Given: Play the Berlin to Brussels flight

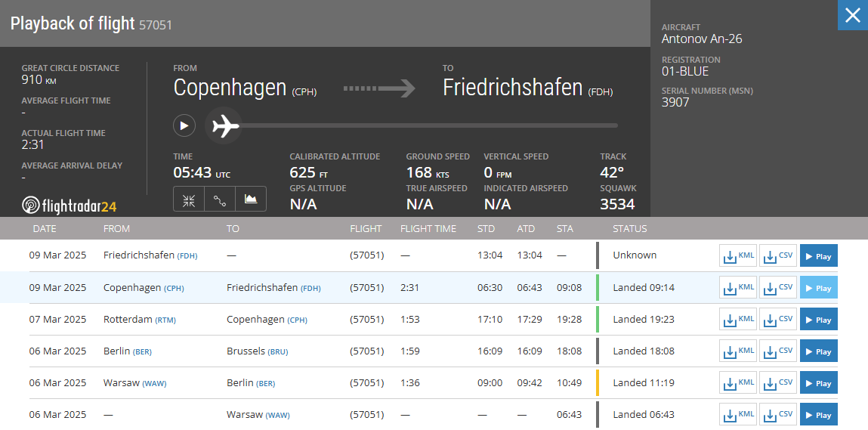Looking at the screenshot, I should tap(818, 351).
